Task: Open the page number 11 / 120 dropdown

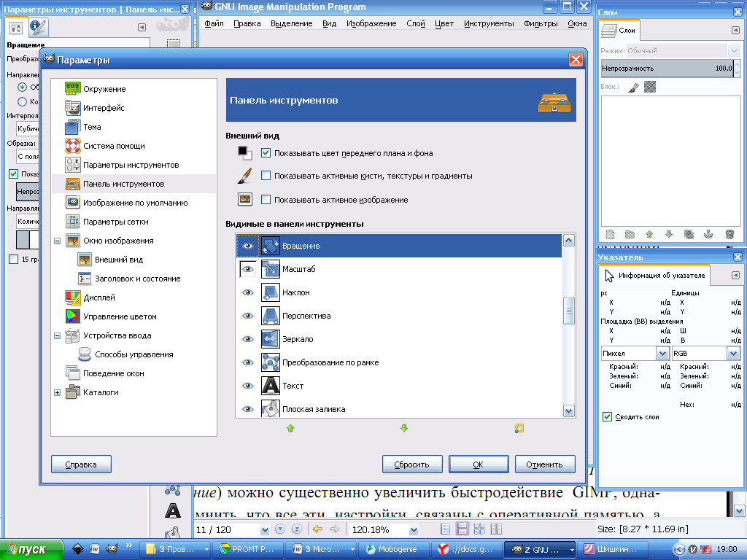Action: (x=265, y=529)
